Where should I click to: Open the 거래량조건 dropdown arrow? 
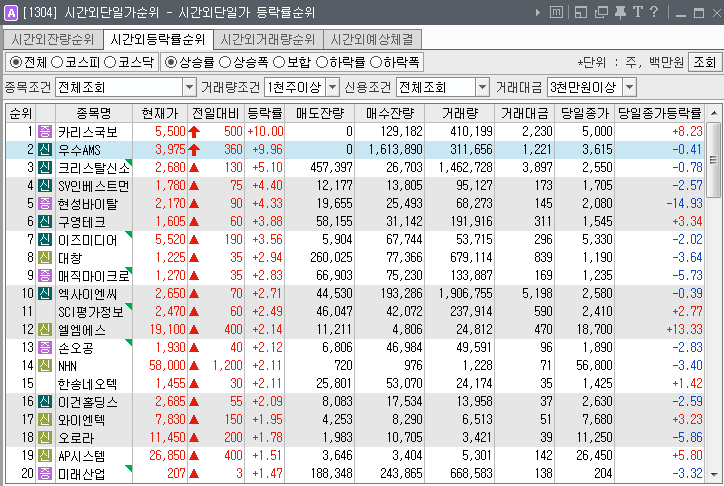tap(332, 87)
